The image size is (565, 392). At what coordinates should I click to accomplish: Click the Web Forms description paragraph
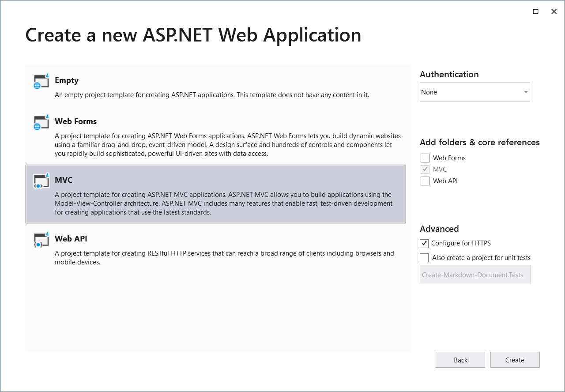click(x=228, y=145)
